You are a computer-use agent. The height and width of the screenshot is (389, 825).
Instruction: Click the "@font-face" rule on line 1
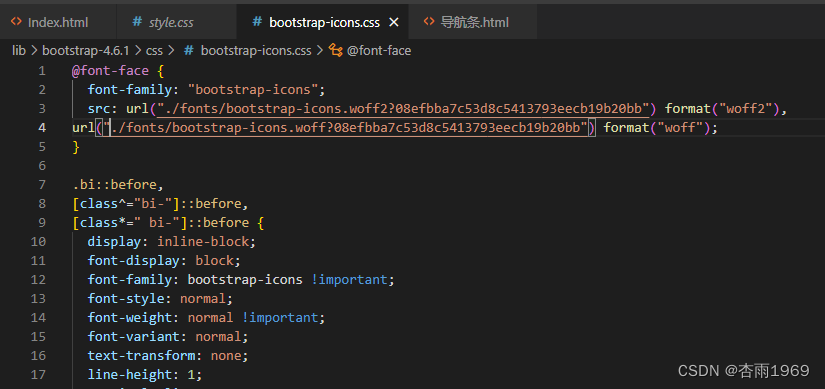coord(110,71)
